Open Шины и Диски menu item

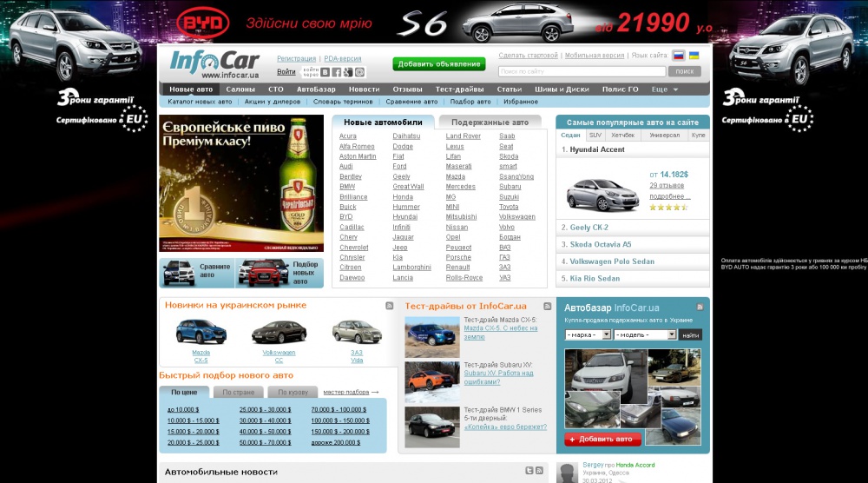coord(562,89)
